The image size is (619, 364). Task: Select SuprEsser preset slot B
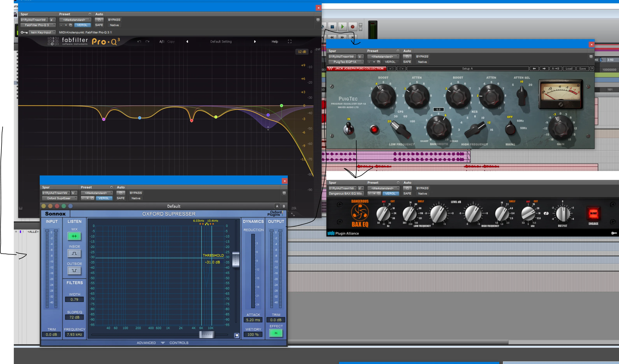pyautogui.click(x=284, y=206)
